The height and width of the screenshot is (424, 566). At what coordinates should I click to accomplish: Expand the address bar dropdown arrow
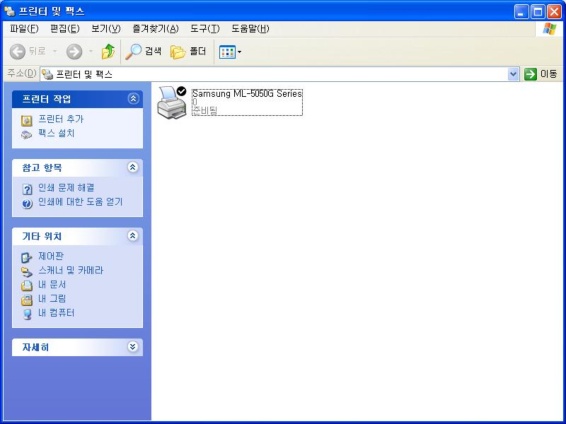click(x=513, y=74)
